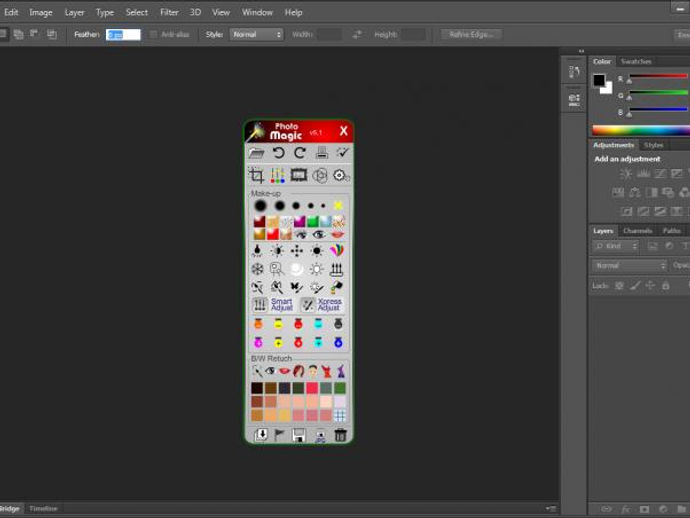690x518 pixels.
Task: Open the layer Kind filter dropdown
Action: click(x=616, y=246)
